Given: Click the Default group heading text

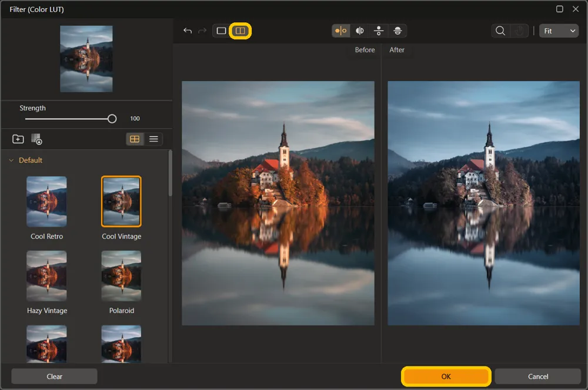Looking at the screenshot, I should coord(31,160).
